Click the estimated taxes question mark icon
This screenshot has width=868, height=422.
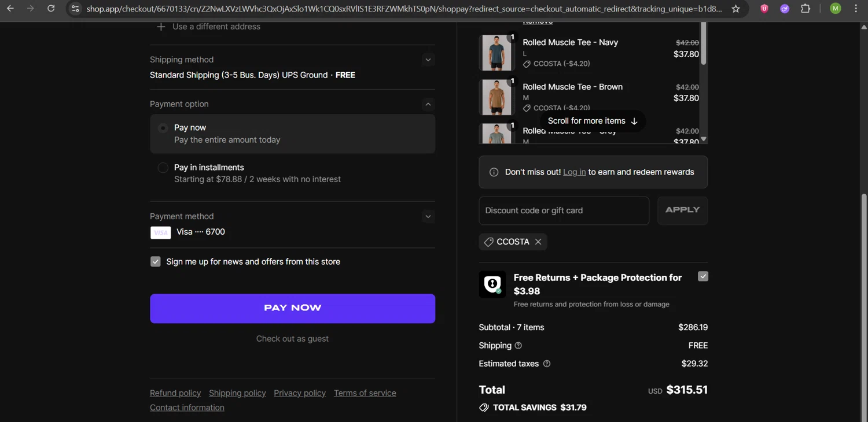[x=547, y=364]
